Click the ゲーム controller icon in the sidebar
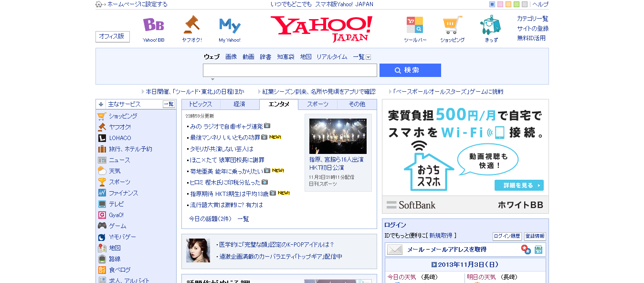This screenshot has height=283, width=644. pos(102,226)
